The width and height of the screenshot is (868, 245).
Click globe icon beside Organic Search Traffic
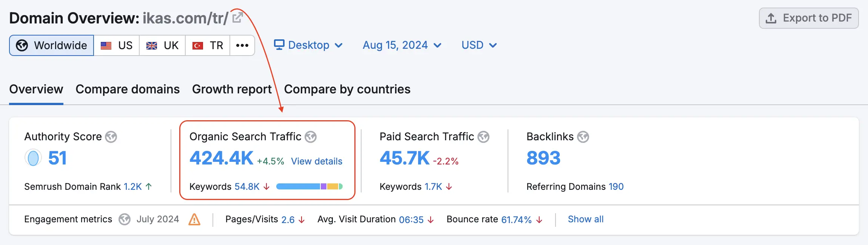(x=311, y=137)
